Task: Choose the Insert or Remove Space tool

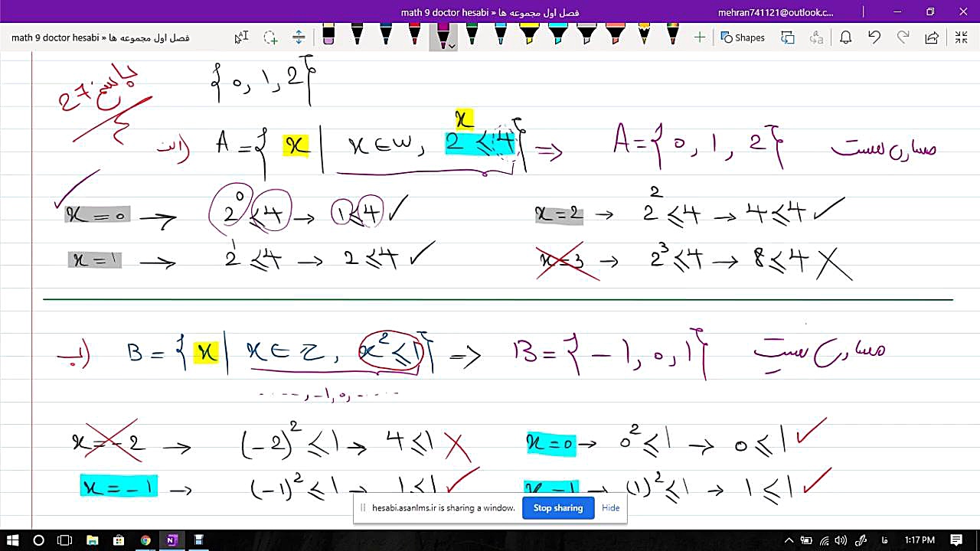Action: pyautogui.click(x=299, y=37)
